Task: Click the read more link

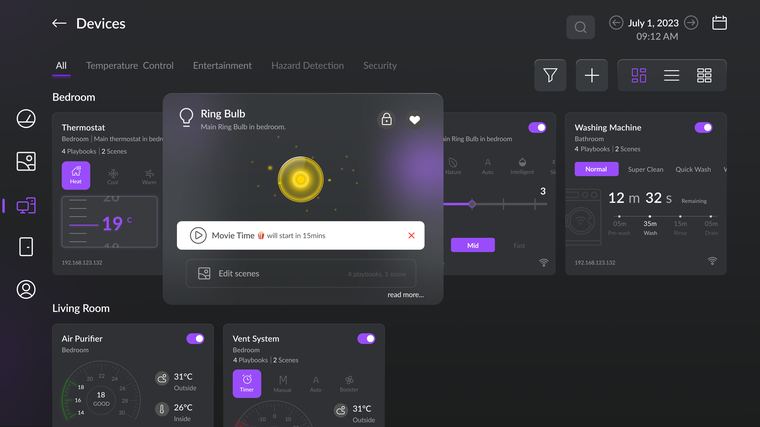Action: coord(406,295)
